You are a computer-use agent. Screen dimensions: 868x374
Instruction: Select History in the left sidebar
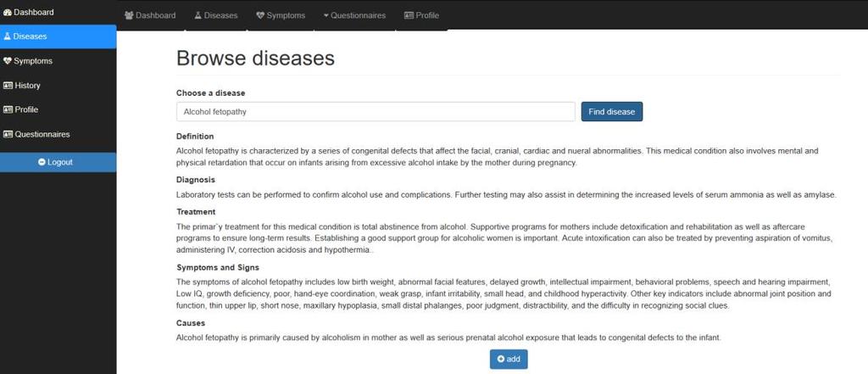coord(58,86)
